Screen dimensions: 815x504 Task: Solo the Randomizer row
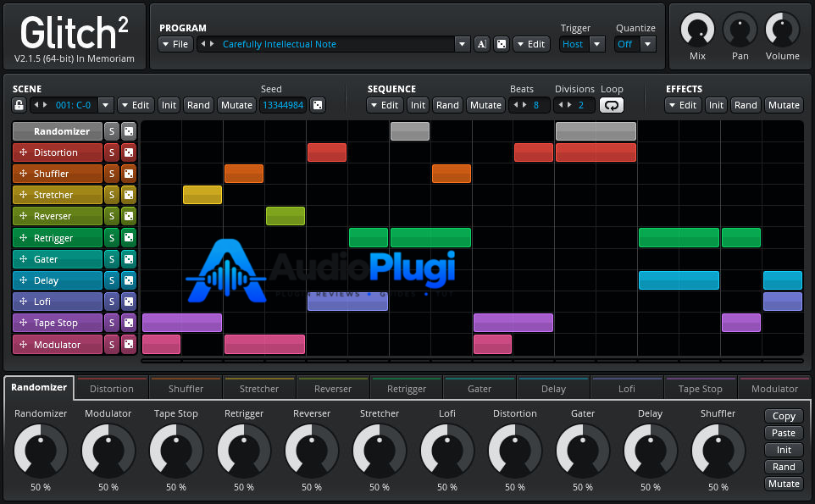tap(112, 131)
